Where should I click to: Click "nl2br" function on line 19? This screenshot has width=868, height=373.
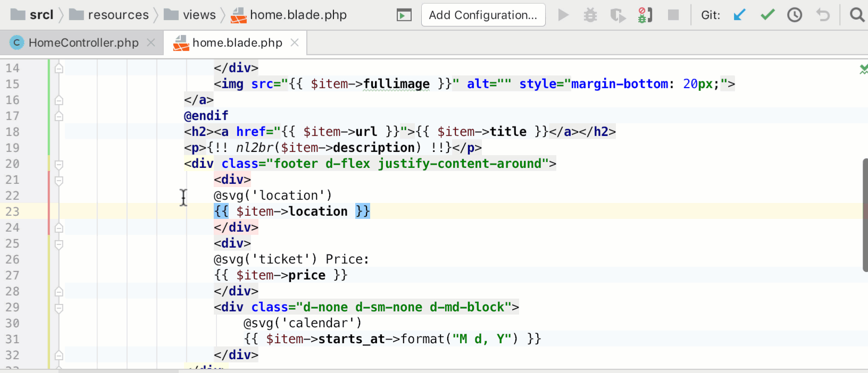pyautogui.click(x=255, y=148)
